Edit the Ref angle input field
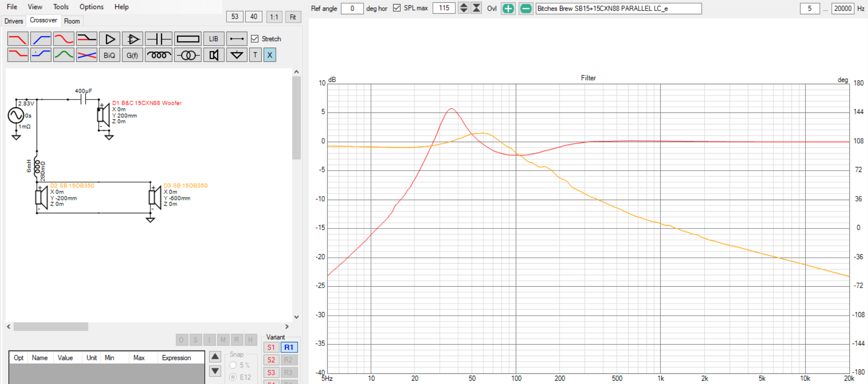868x384 pixels. click(x=352, y=8)
